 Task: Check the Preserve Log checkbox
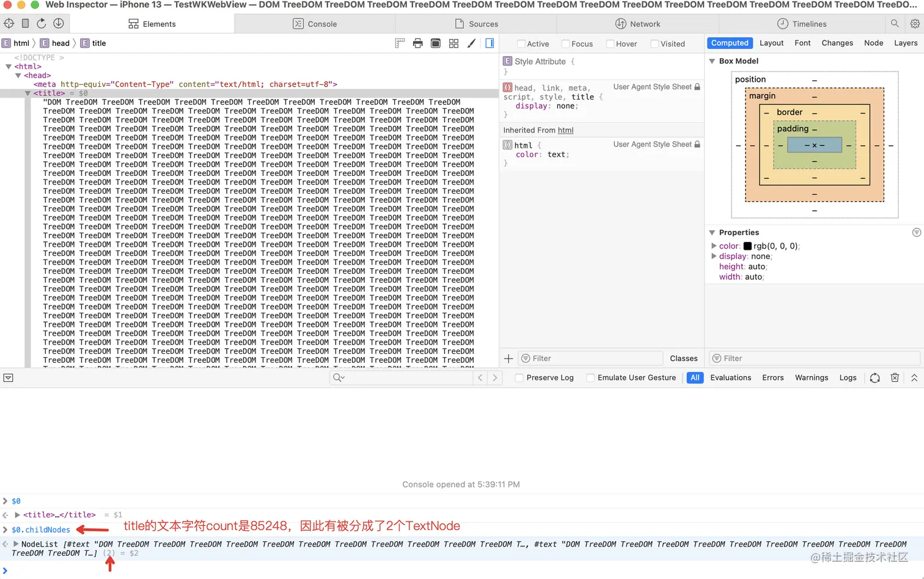click(x=519, y=378)
